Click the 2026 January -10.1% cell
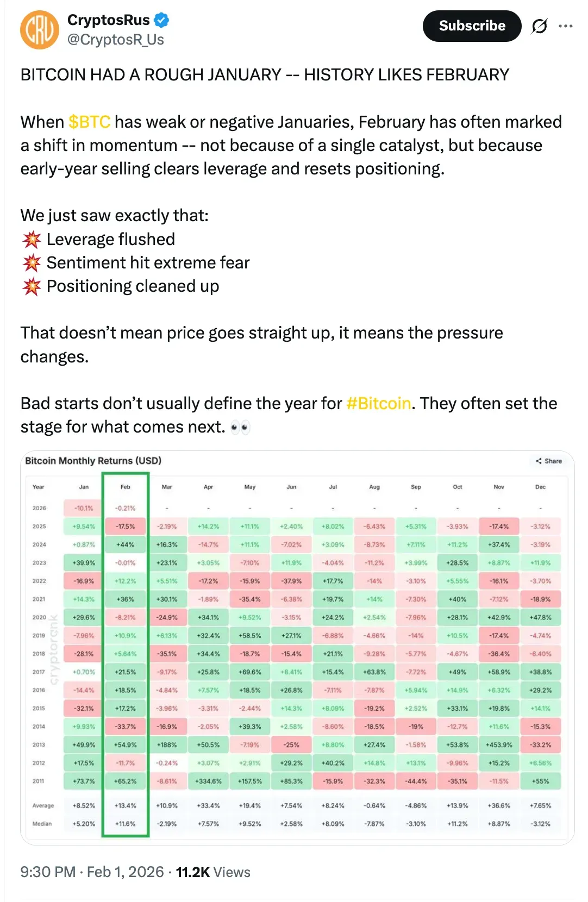The width and height of the screenshot is (588, 902). pyautogui.click(x=84, y=508)
